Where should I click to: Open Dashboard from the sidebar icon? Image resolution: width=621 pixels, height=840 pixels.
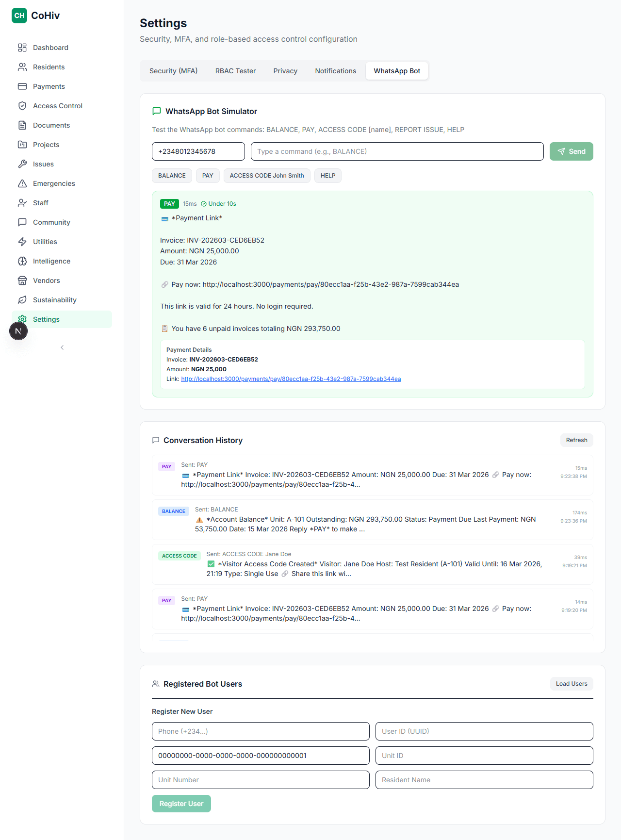(x=22, y=48)
